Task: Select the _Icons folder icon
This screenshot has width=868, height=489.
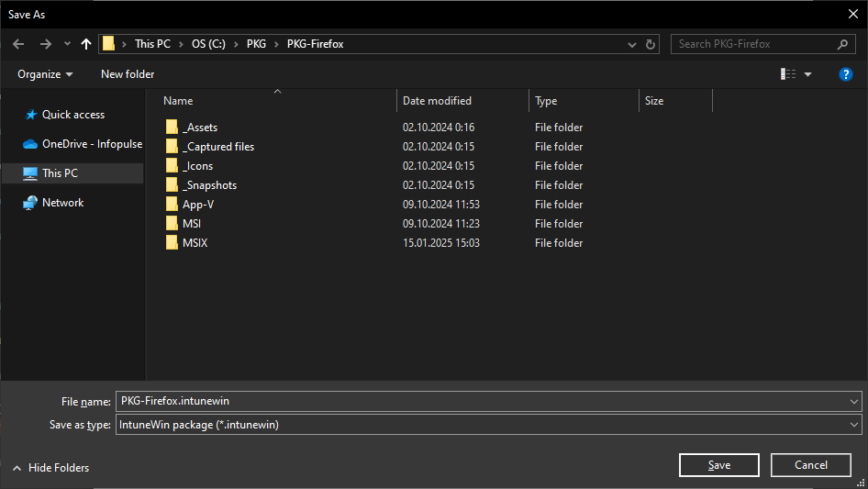Action: point(172,165)
